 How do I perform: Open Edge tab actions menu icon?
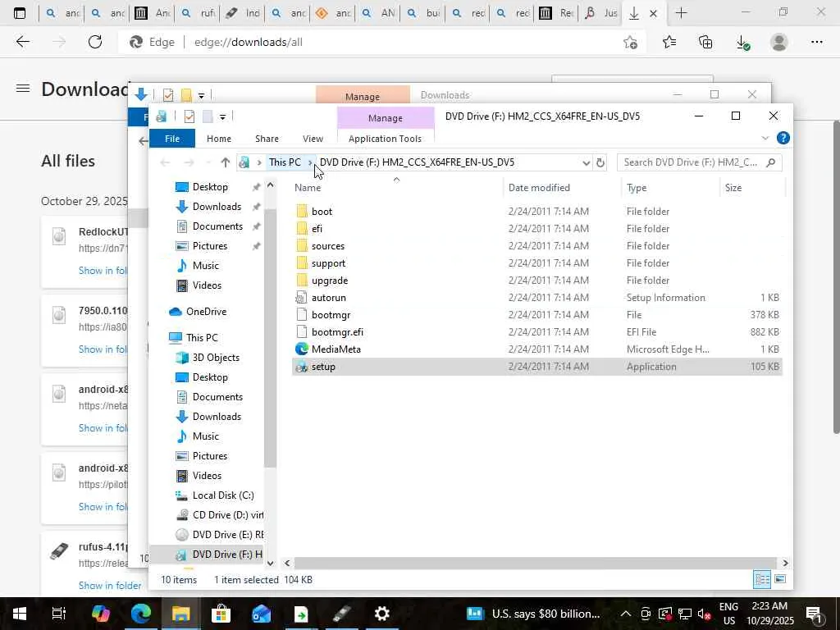tap(20, 13)
